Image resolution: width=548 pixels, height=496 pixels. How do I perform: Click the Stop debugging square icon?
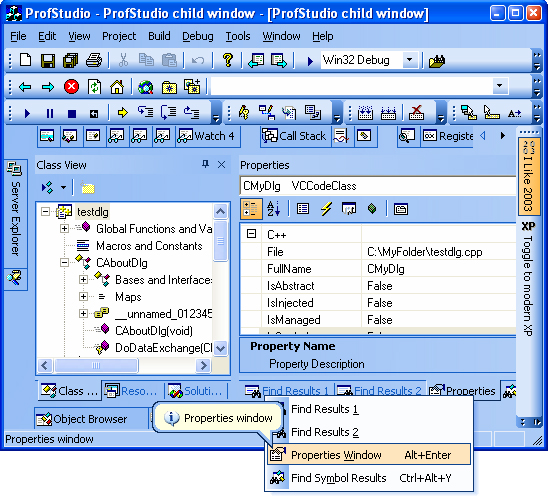point(72,114)
